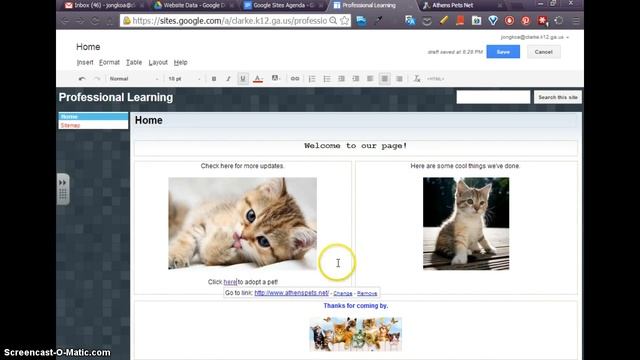640x360 pixels.
Task: Go back with the browser back arrow
Action: (65, 20)
